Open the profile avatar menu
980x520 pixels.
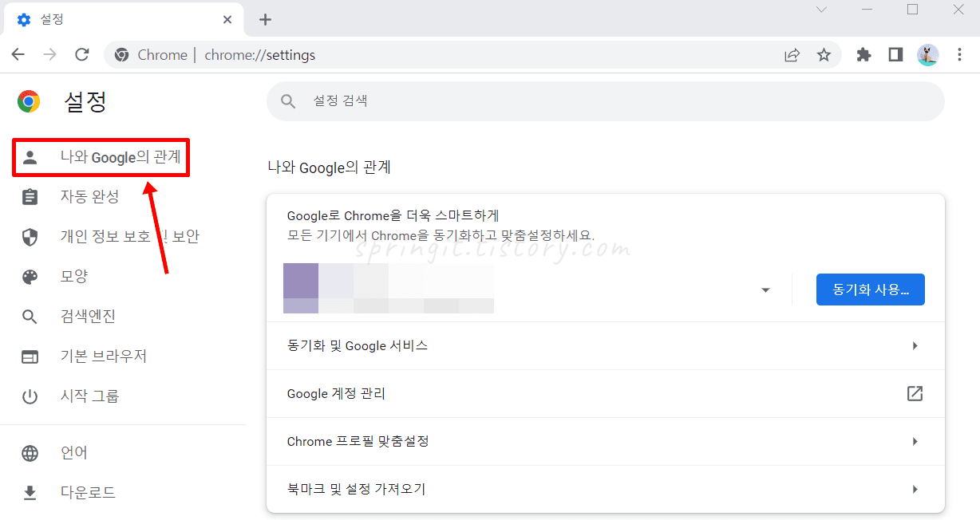click(927, 55)
